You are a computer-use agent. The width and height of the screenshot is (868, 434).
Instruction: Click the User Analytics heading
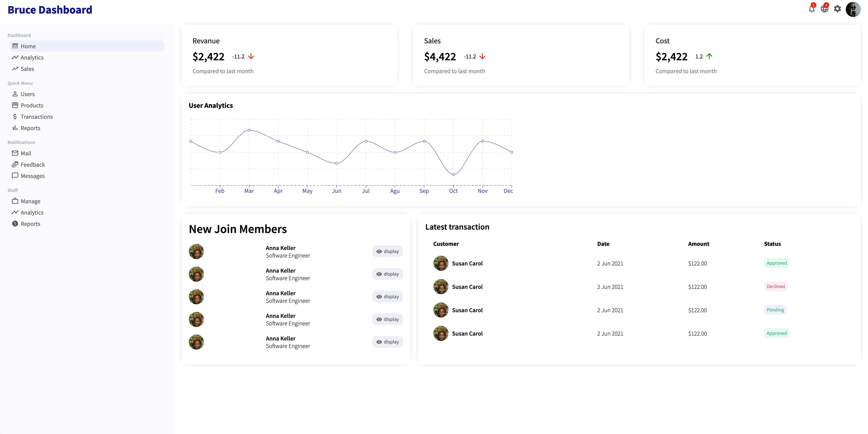(x=211, y=106)
